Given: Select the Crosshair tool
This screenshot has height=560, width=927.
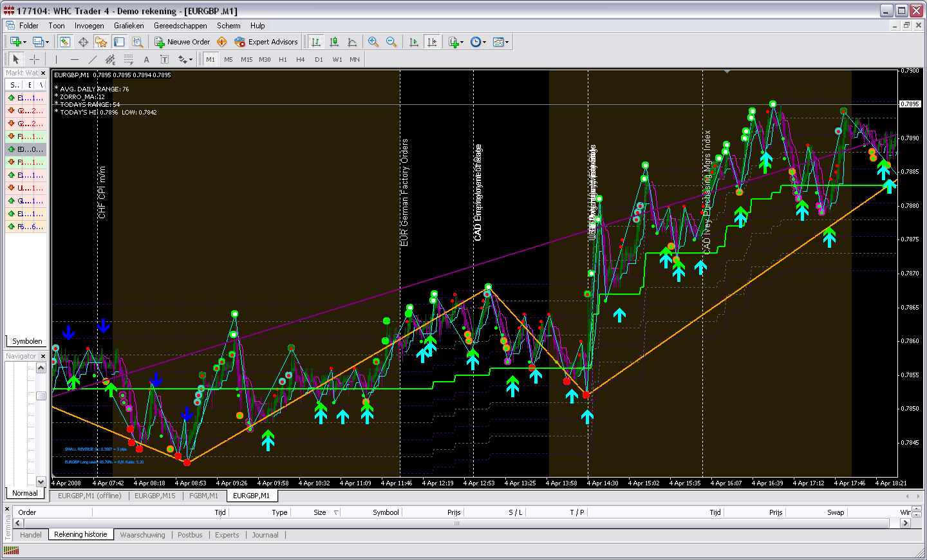Looking at the screenshot, I should pyautogui.click(x=34, y=59).
